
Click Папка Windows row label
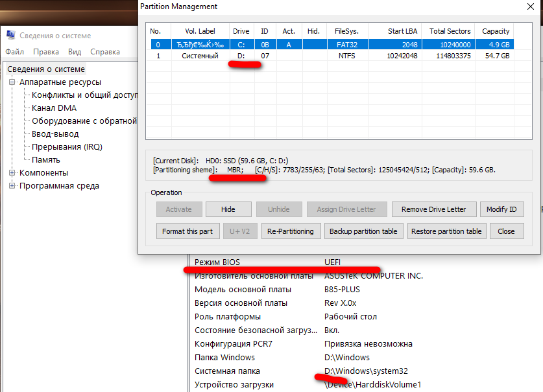[224, 358]
